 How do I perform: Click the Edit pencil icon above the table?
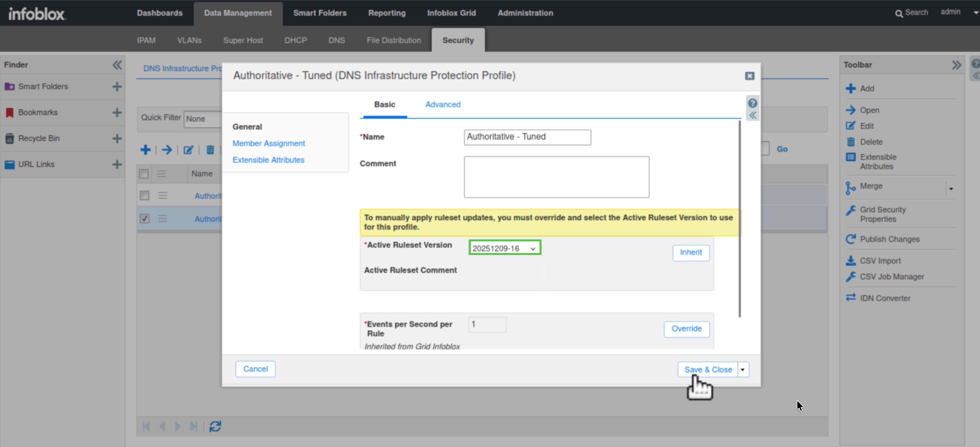coord(188,150)
